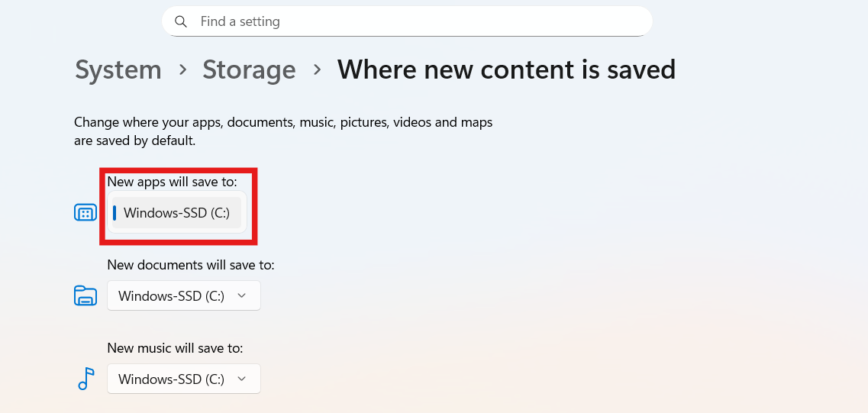Screen dimensions: 868x413
Task: Click the description text about default save locations
Action: point(282,131)
